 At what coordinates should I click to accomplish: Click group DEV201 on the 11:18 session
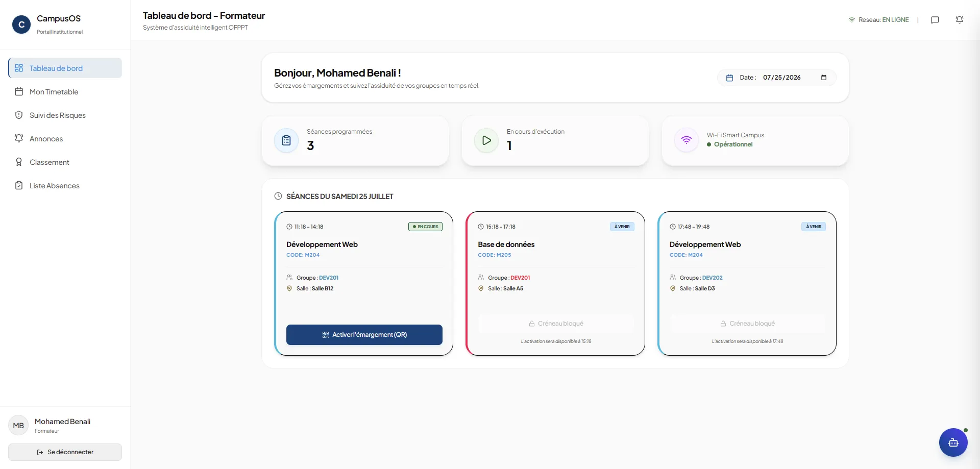tap(329, 278)
